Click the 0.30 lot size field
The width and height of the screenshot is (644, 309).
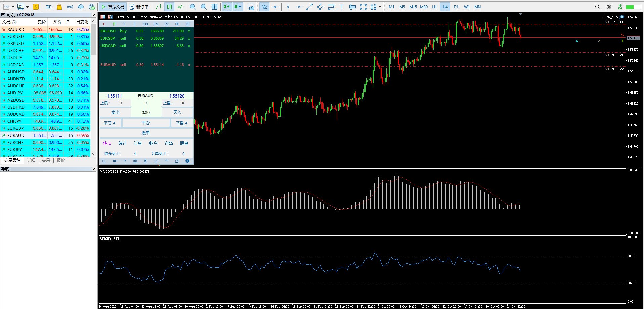point(146,112)
